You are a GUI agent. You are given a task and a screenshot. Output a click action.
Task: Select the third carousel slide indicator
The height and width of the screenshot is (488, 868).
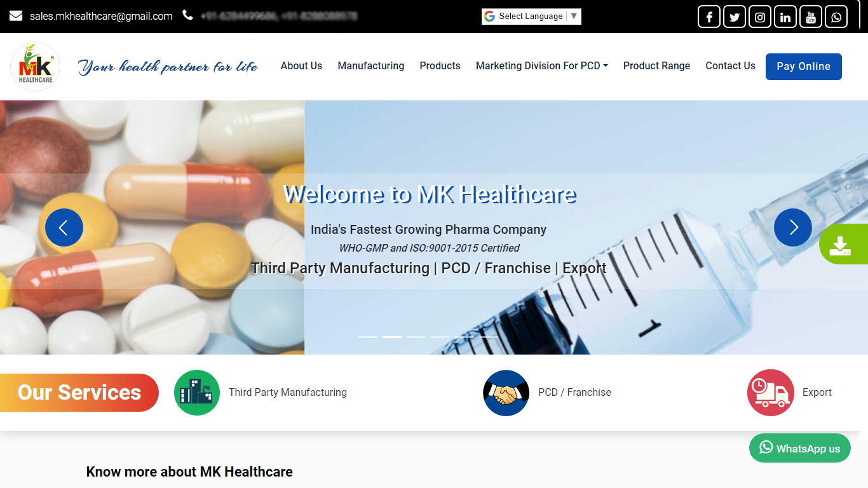[416, 337]
